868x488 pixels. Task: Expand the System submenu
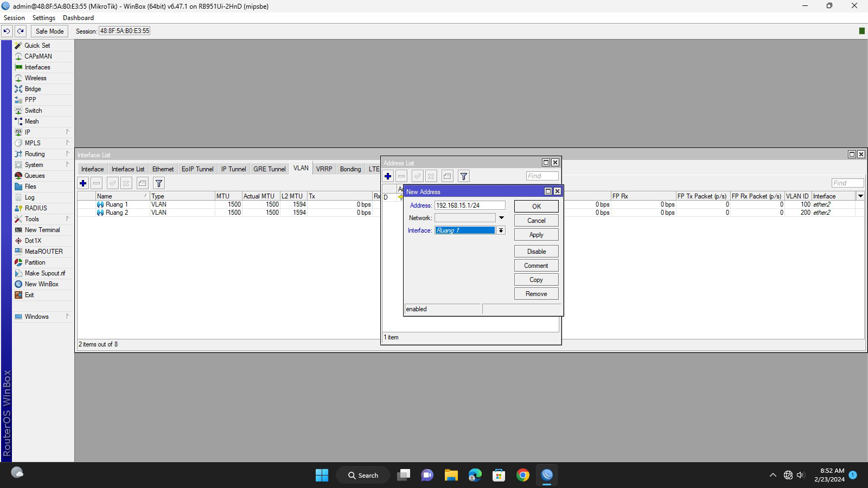tap(42, 165)
